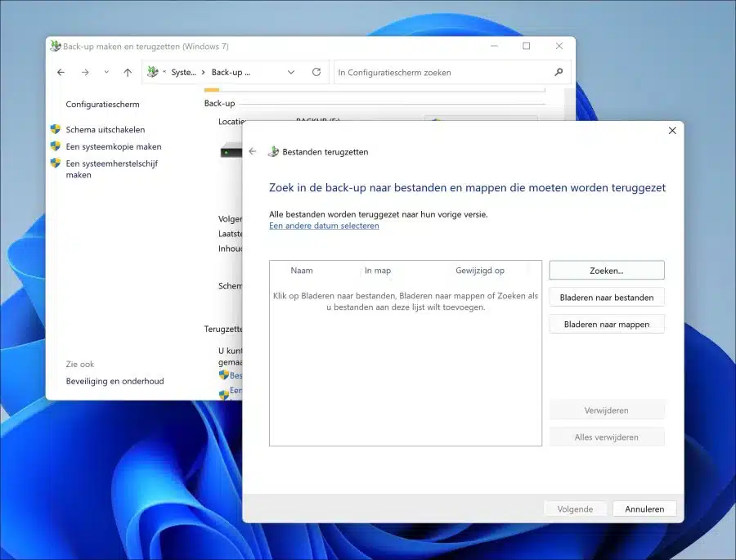Screen dimensions: 736x560
Task: Open the Configuratiescherm home link
Action: click(102, 104)
